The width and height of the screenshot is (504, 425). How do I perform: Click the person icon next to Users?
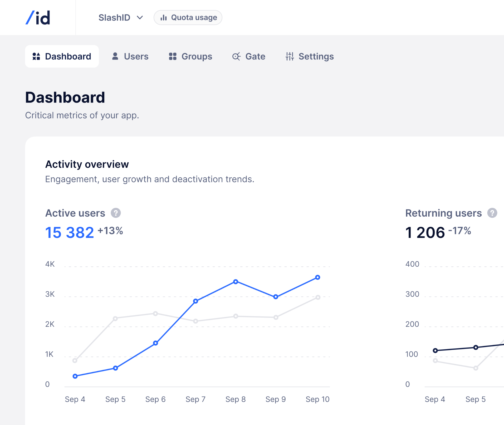pyautogui.click(x=115, y=56)
